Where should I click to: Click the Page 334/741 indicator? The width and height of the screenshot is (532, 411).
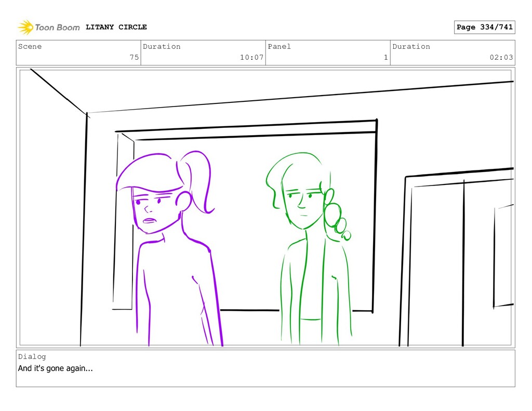pyautogui.click(x=485, y=27)
